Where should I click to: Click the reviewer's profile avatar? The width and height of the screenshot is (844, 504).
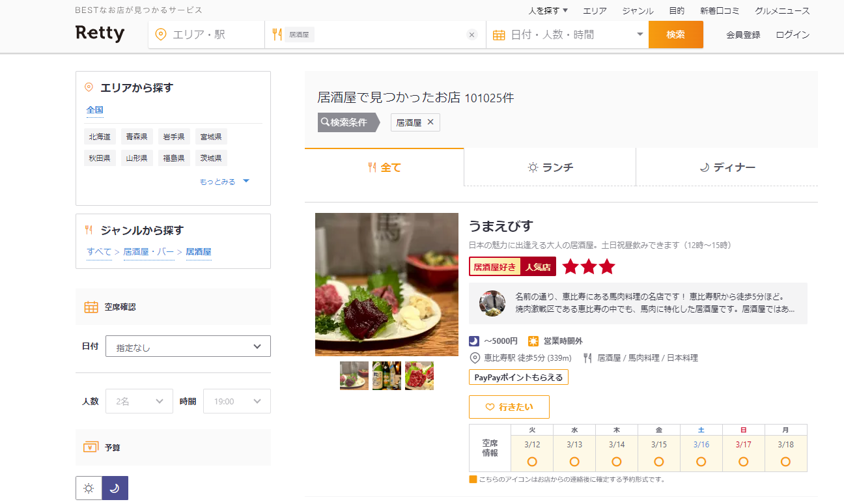tap(492, 303)
